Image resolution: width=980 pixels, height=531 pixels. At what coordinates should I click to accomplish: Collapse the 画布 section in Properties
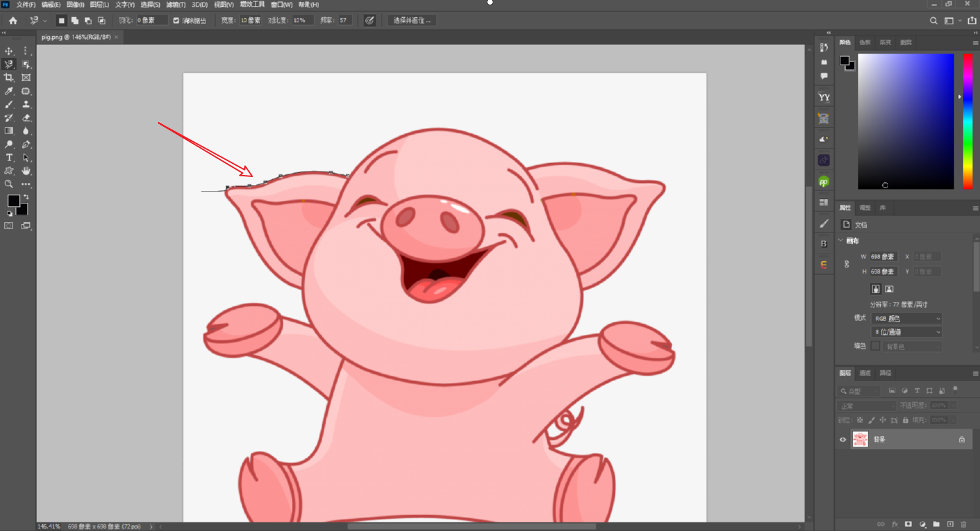(x=840, y=240)
